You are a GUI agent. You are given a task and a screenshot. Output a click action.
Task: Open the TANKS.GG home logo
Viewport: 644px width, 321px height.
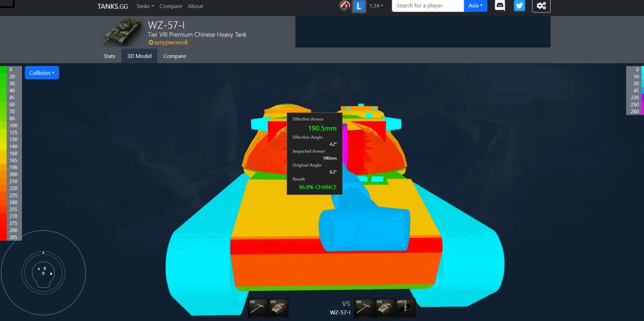[112, 6]
